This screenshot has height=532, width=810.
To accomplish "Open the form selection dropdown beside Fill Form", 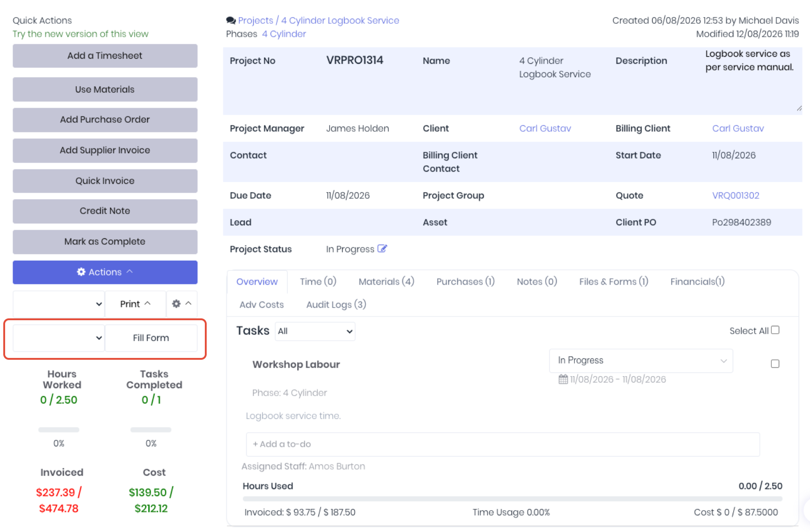I will [59, 338].
